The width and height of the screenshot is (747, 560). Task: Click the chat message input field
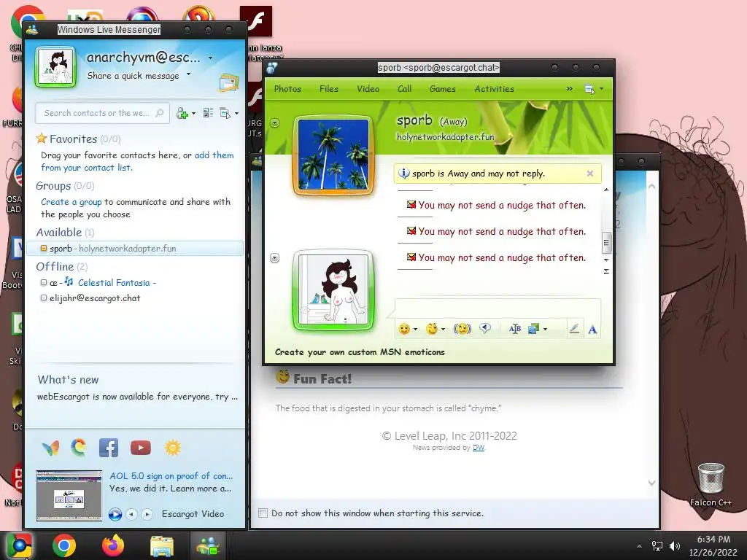click(498, 308)
